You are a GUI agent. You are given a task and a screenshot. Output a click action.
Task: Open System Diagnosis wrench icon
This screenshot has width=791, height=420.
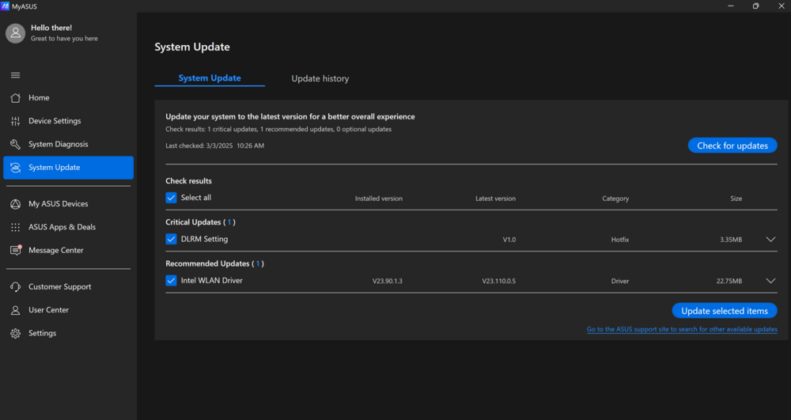[16, 144]
